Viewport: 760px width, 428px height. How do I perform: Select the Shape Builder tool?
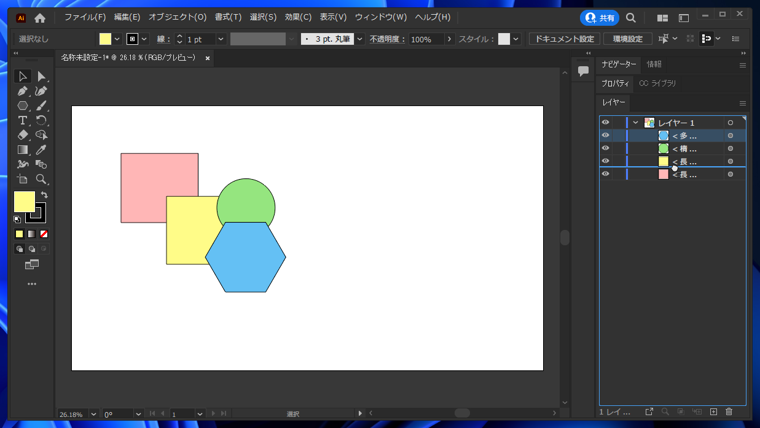tap(41, 135)
